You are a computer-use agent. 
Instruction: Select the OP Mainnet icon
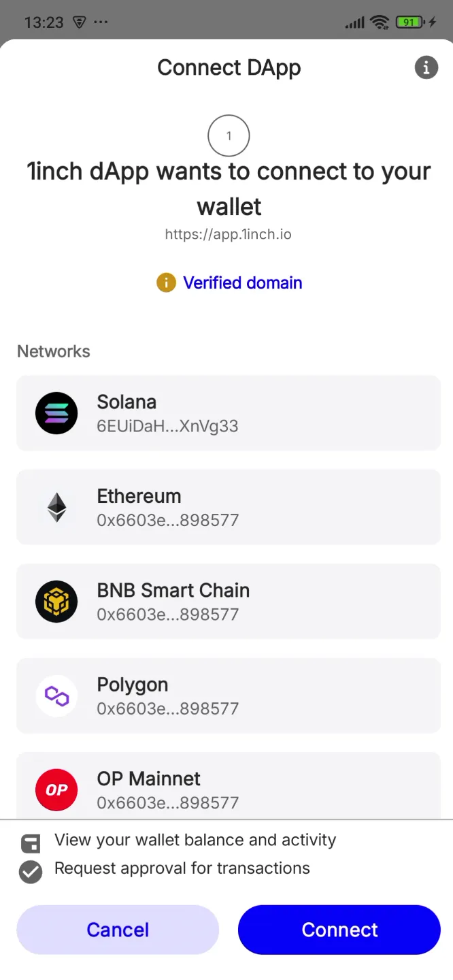click(56, 789)
